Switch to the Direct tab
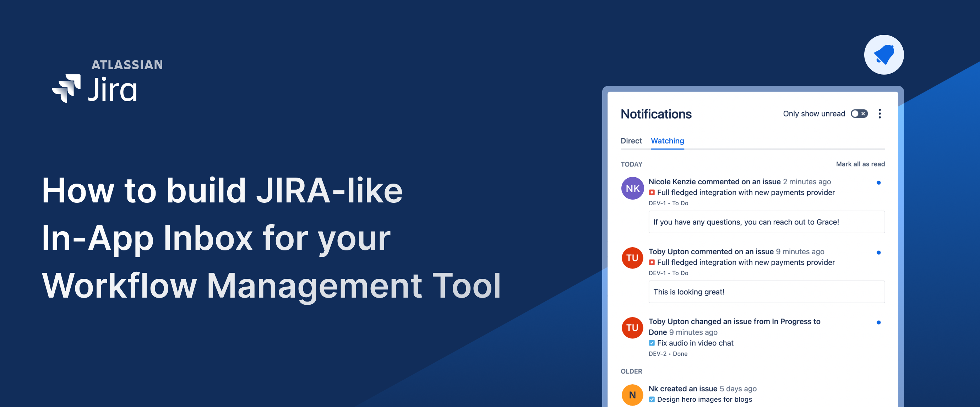This screenshot has width=980, height=407. coord(631,141)
